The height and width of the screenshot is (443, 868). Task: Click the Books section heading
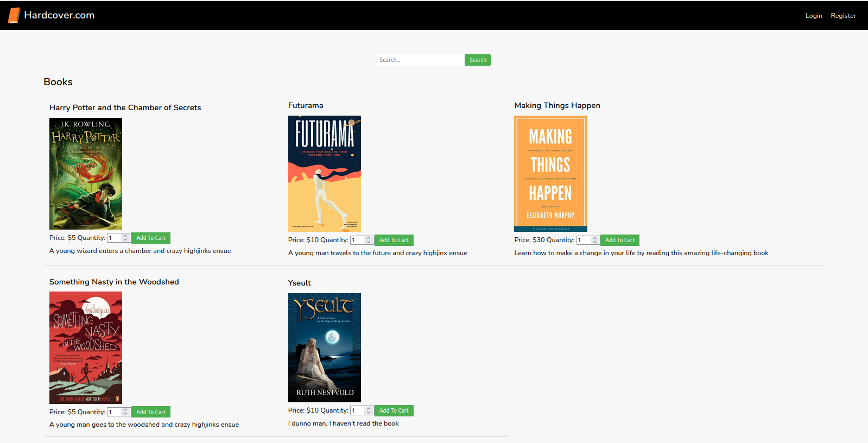tap(58, 82)
